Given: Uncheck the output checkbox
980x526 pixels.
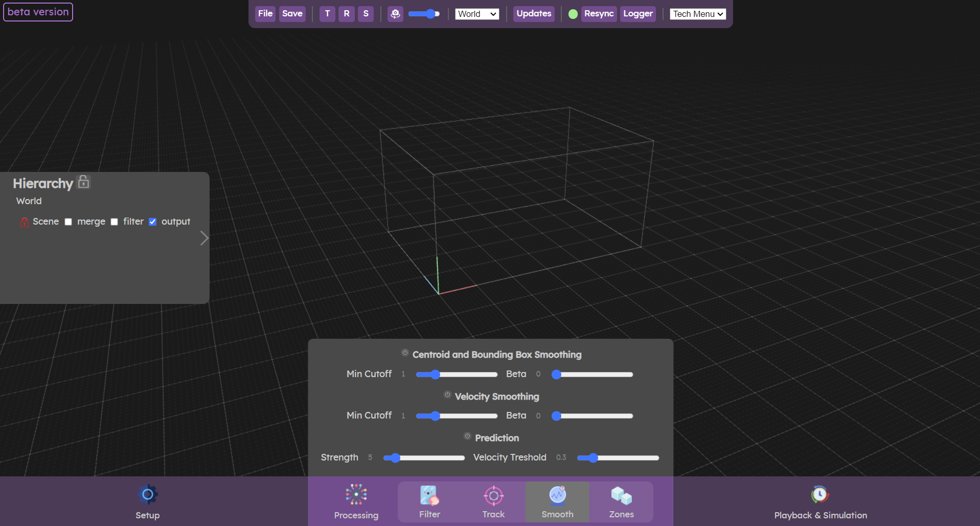Looking at the screenshot, I should 152,222.
